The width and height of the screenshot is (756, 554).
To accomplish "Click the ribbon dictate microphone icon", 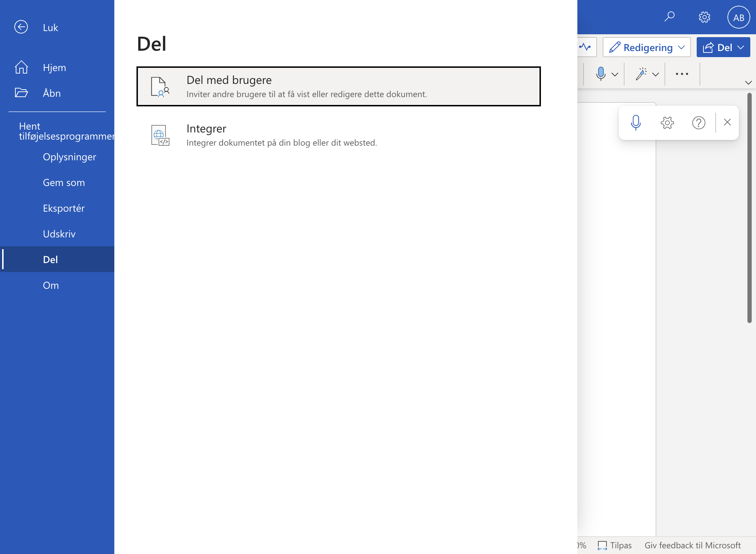I will [x=601, y=74].
